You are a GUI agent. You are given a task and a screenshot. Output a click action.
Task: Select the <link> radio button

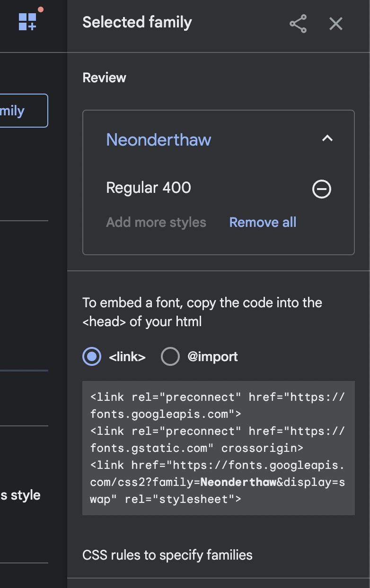click(92, 356)
